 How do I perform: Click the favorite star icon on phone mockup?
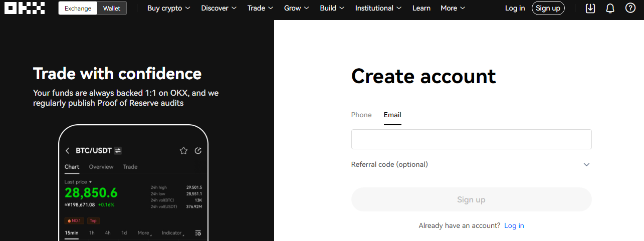click(x=183, y=151)
